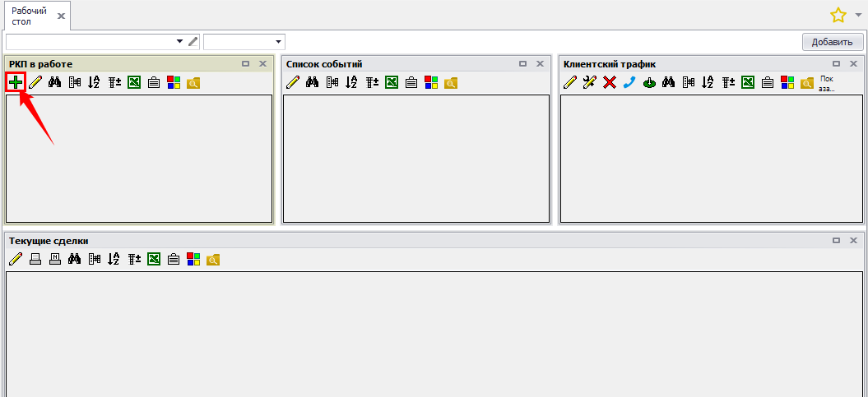This screenshot has height=397, width=868.
Task: Click the green plus icon in РКП в работе
Action: pos(15,82)
